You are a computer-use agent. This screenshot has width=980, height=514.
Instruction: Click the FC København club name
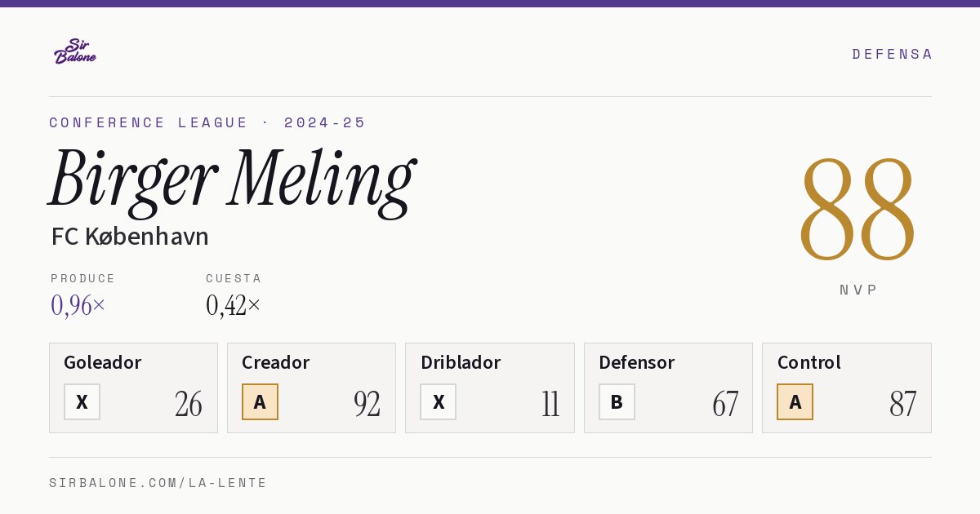click(130, 237)
